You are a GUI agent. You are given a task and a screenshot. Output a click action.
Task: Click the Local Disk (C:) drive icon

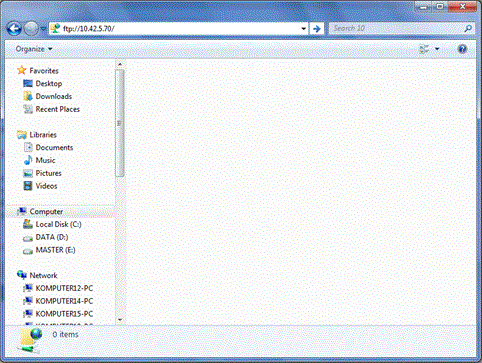point(28,224)
